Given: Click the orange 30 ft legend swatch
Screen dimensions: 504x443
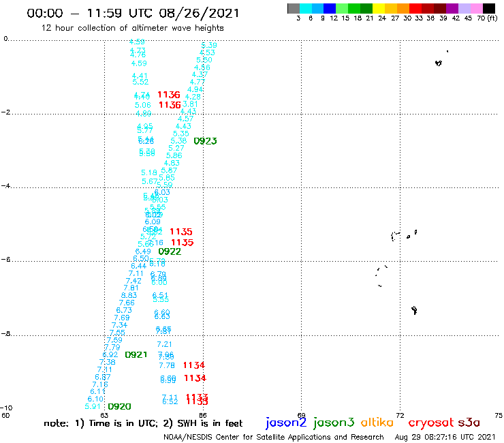Looking at the screenshot, I should coord(403,8).
